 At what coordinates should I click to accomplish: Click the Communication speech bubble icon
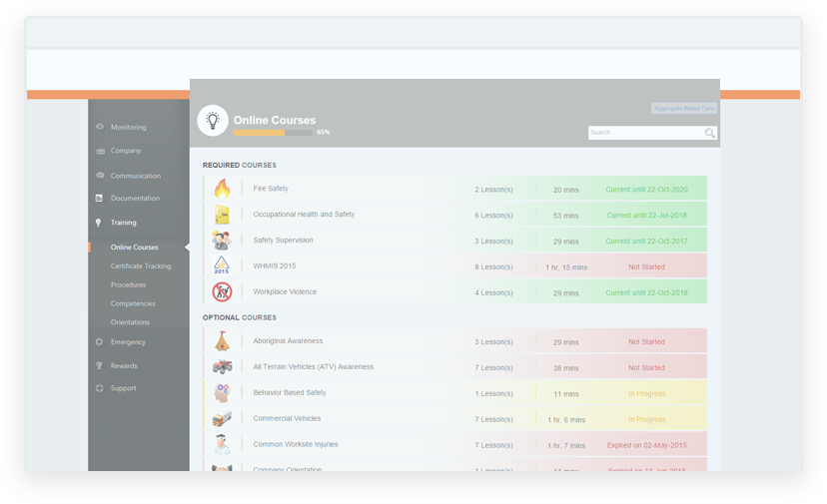(100, 176)
